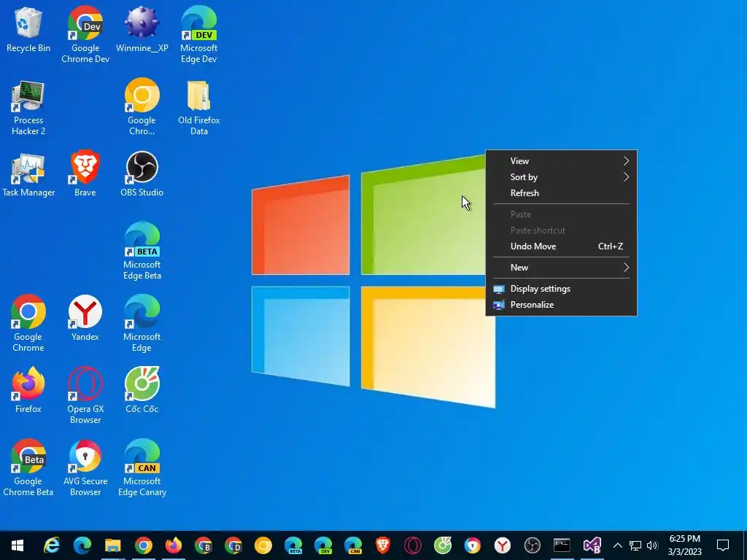747x560 pixels.
Task: Choose Refresh from the context menu
Action: pyautogui.click(x=561, y=193)
